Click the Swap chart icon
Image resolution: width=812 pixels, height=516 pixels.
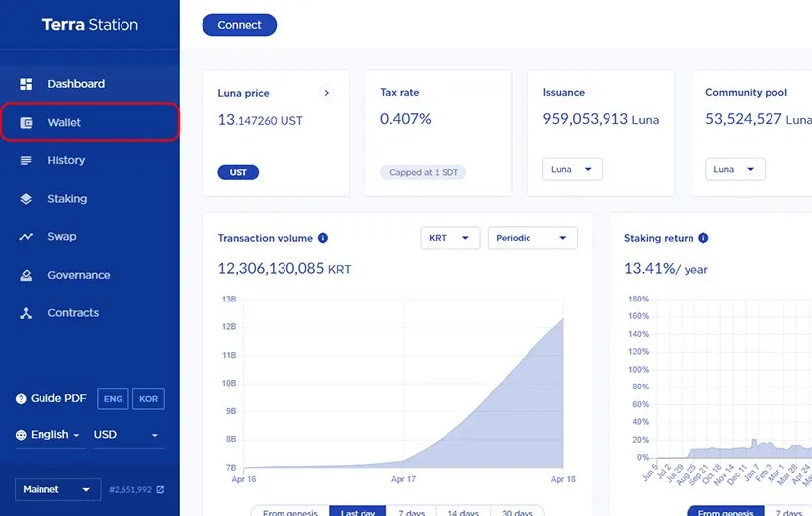pos(27,237)
